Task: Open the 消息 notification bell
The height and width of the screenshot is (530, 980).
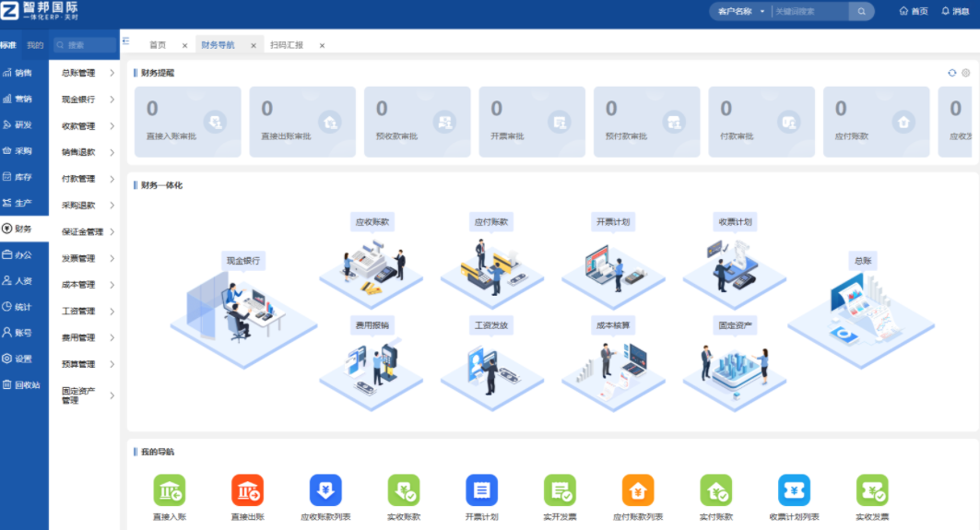Action: point(955,11)
